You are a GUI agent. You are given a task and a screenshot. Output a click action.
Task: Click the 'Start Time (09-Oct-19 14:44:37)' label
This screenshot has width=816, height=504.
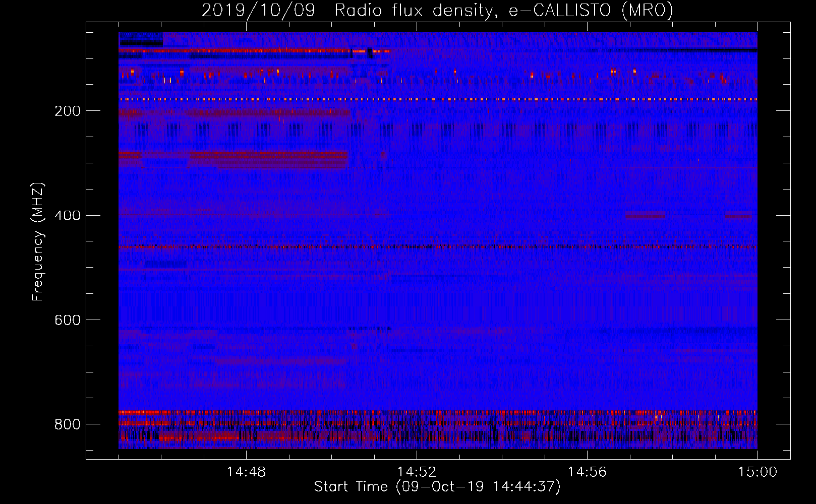437,487
